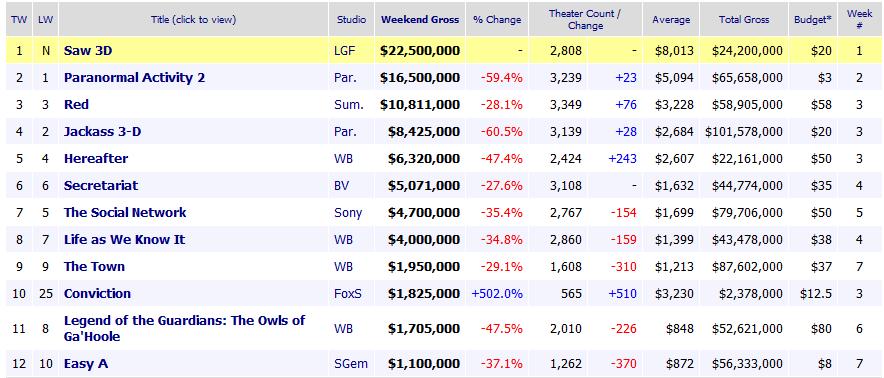Sort by the Studio column header
The image size is (884, 378).
click(351, 20)
